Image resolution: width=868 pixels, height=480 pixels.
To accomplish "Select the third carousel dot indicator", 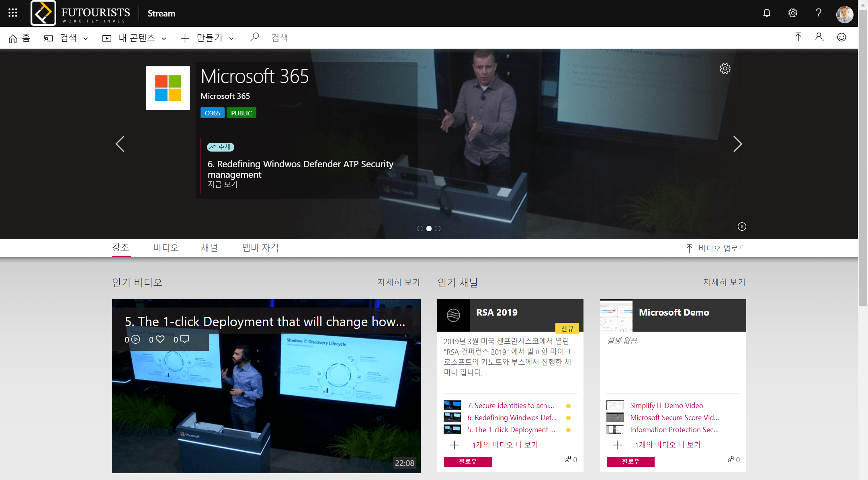I will coord(438,228).
